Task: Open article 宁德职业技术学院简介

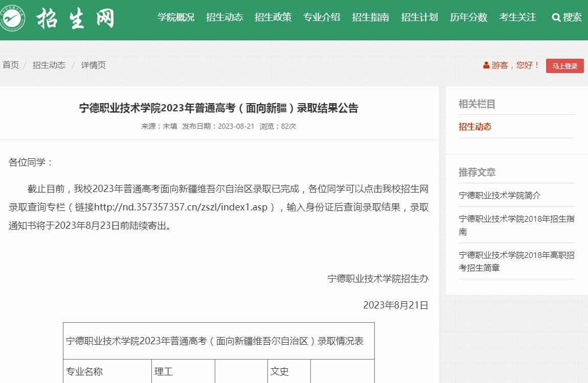Action: tap(500, 195)
